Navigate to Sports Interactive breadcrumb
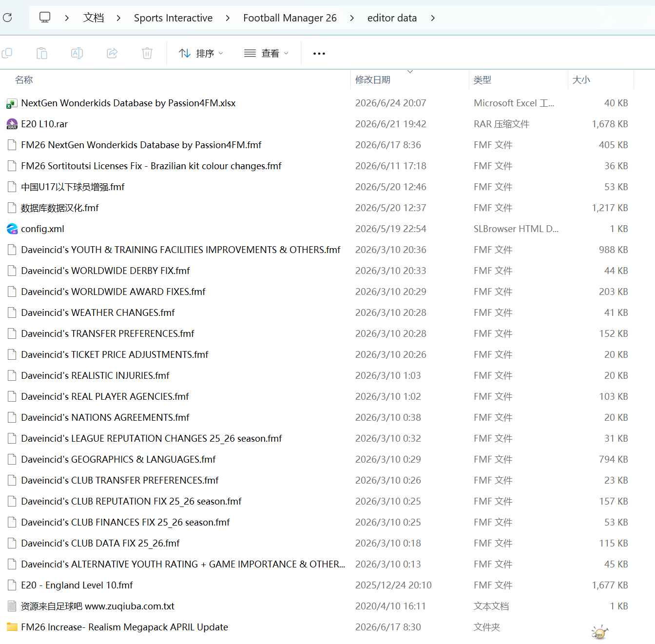Viewport: 655px width, 644px height. [x=173, y=18]
